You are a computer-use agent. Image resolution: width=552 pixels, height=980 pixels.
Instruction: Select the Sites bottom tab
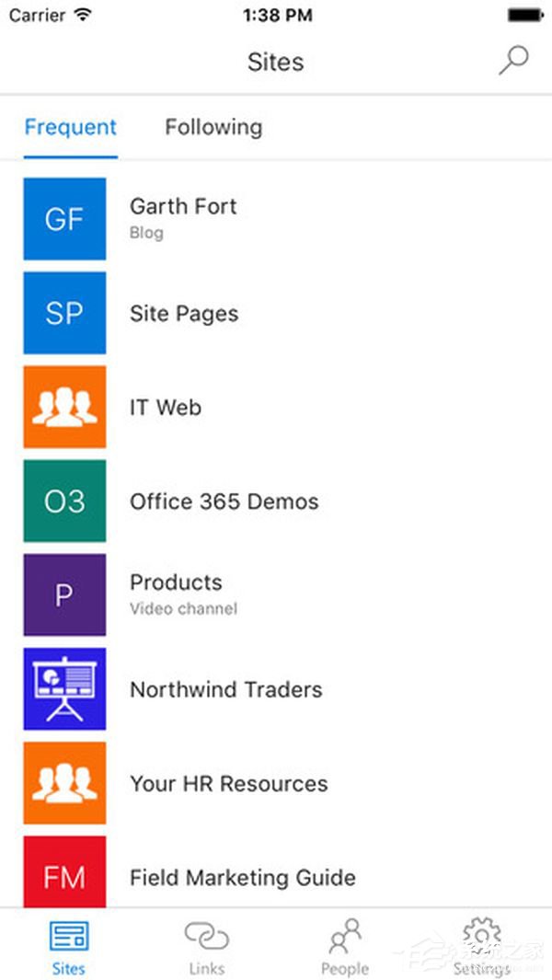pos(69,948)
